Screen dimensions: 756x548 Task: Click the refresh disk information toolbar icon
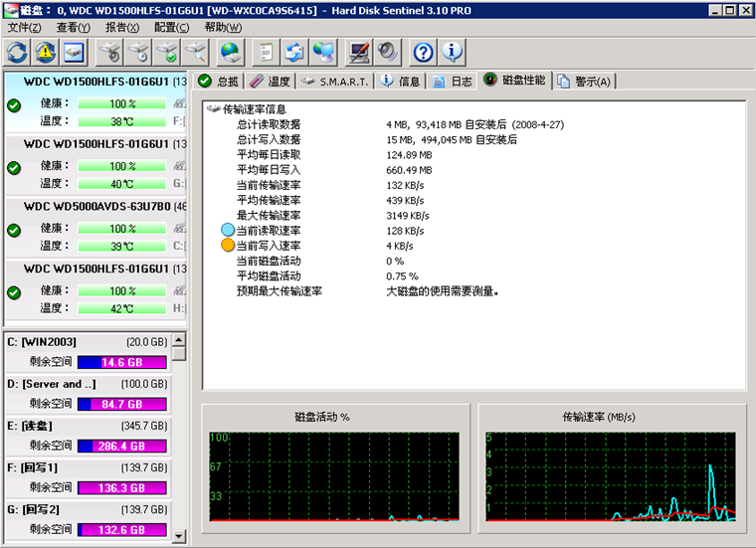tap(17, 52)
